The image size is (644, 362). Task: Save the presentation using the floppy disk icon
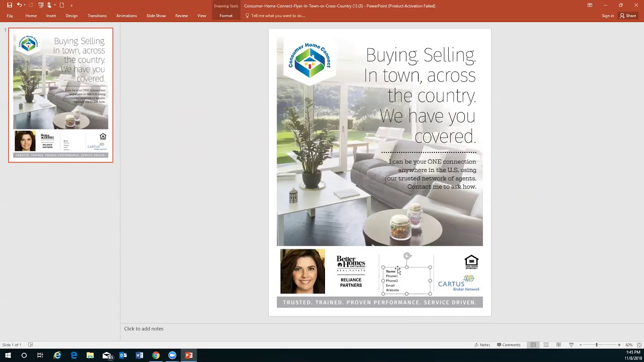pos(9,5)
